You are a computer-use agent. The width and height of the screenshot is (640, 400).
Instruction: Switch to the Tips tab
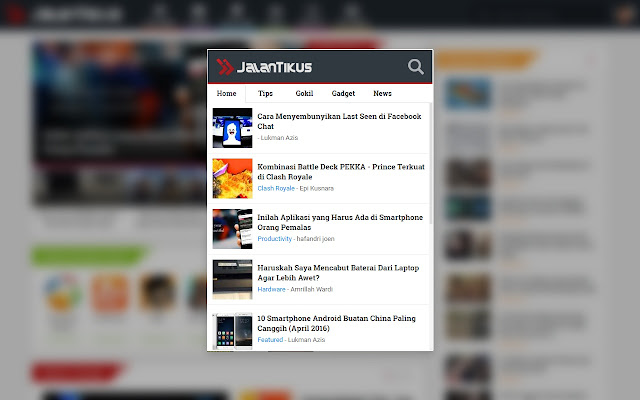[265, 93]
